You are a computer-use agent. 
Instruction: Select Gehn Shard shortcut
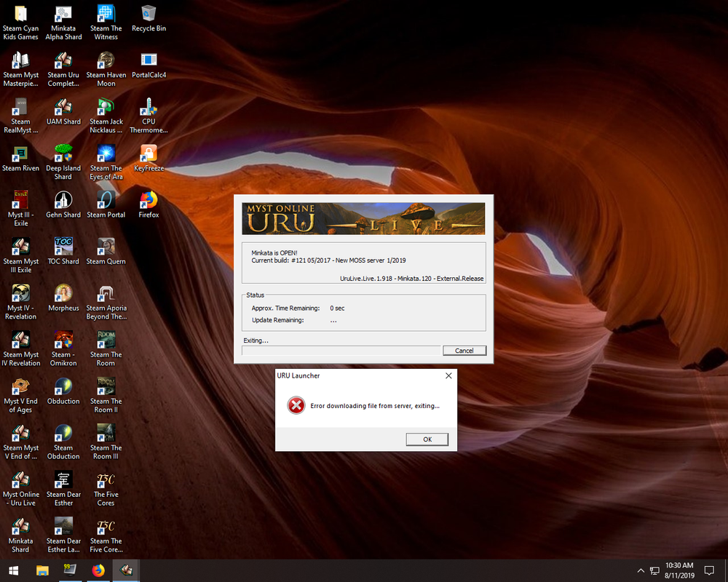tap(63, 205)
